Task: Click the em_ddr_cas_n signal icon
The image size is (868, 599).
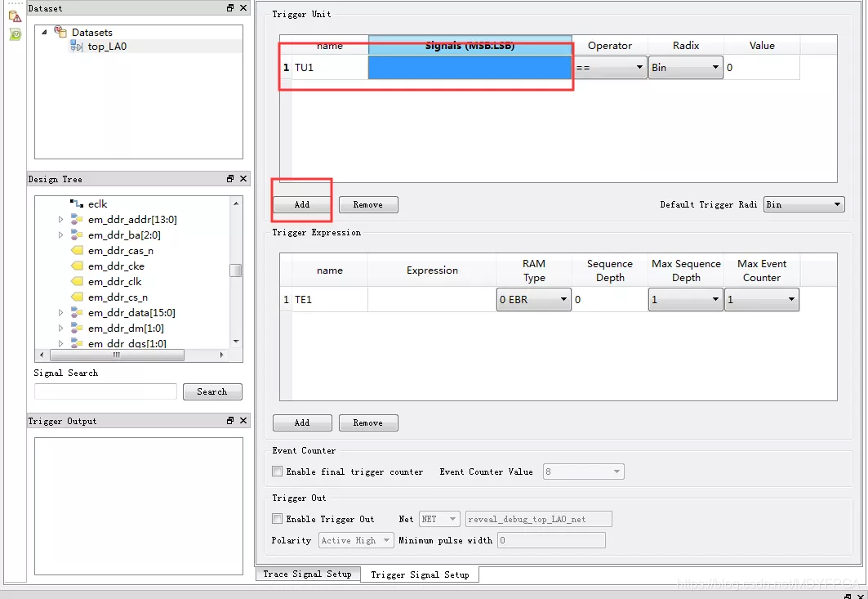Action: point(77,250)
